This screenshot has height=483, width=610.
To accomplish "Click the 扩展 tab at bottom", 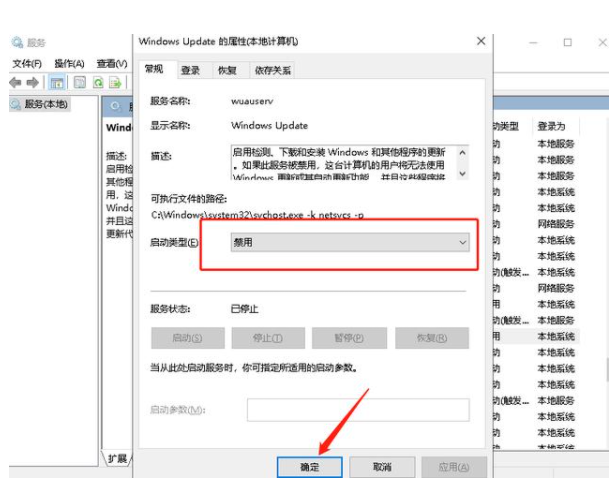I will [117, 459].
